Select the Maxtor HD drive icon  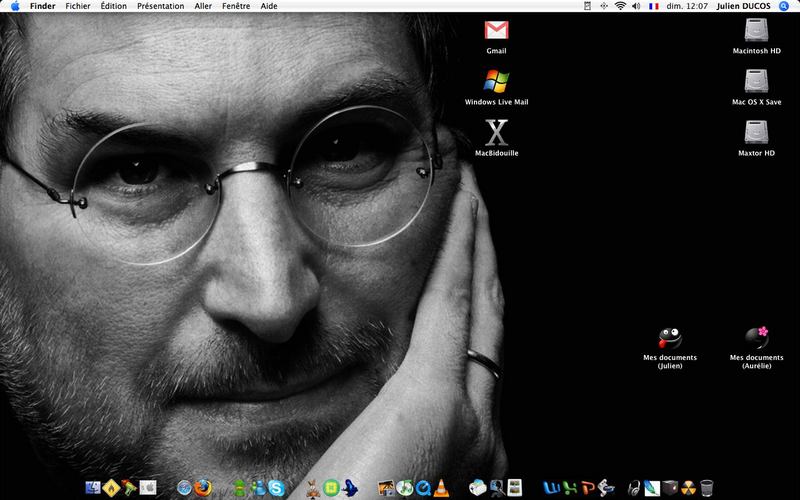[x=756, y=132]
